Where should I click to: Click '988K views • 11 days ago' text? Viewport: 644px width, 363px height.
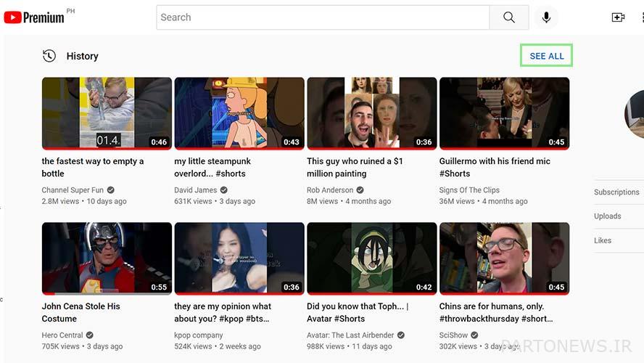[349, 346]
